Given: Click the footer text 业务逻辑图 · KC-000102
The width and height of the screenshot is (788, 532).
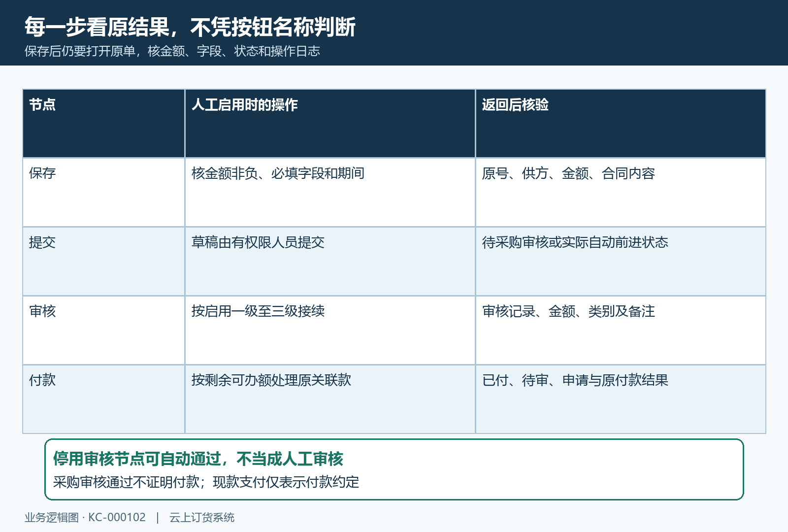Looking at the screenshot, I should (x=85, y=518).
